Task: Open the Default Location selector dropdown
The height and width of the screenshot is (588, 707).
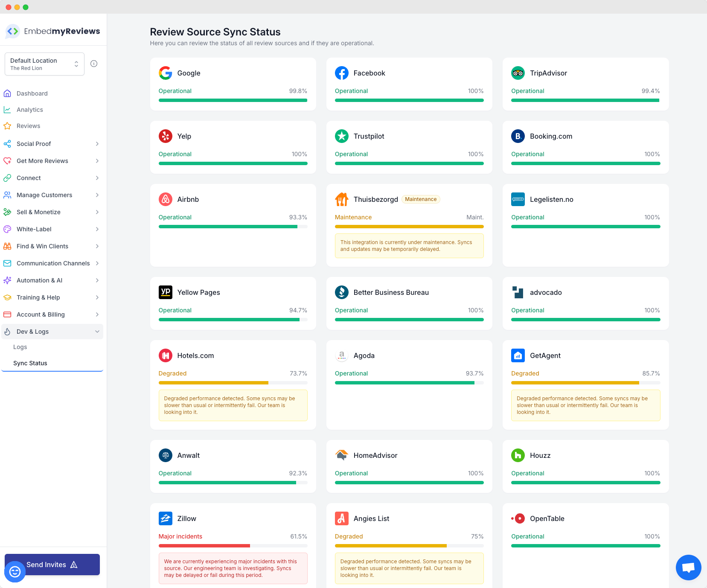Action: pos(44,64)
